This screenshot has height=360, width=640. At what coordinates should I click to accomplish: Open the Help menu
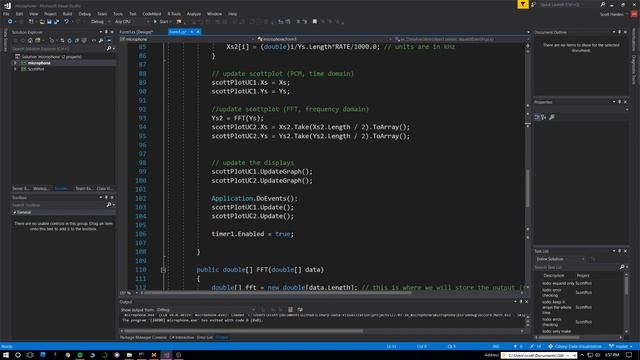[233, 14]
